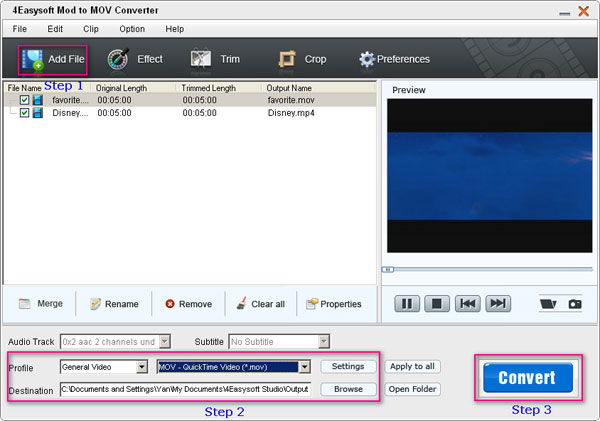600x421 pixels.
Task: Stop the preview playback
Action: pyautogui.click(x=437, y=304)
